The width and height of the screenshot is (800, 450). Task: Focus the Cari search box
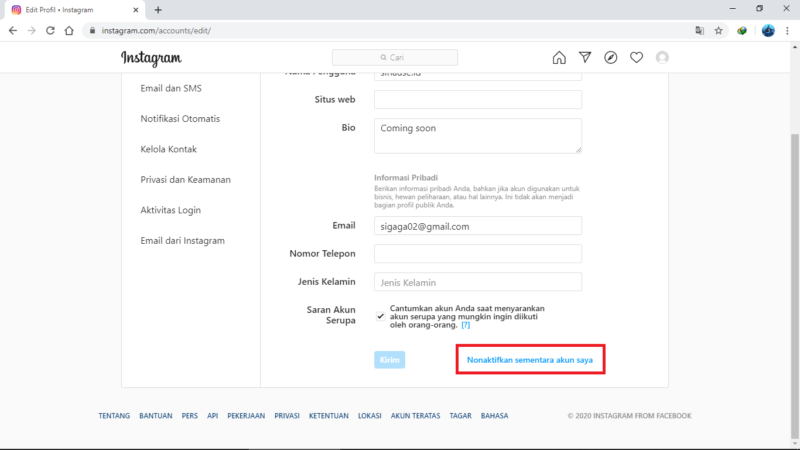[395, 58]
